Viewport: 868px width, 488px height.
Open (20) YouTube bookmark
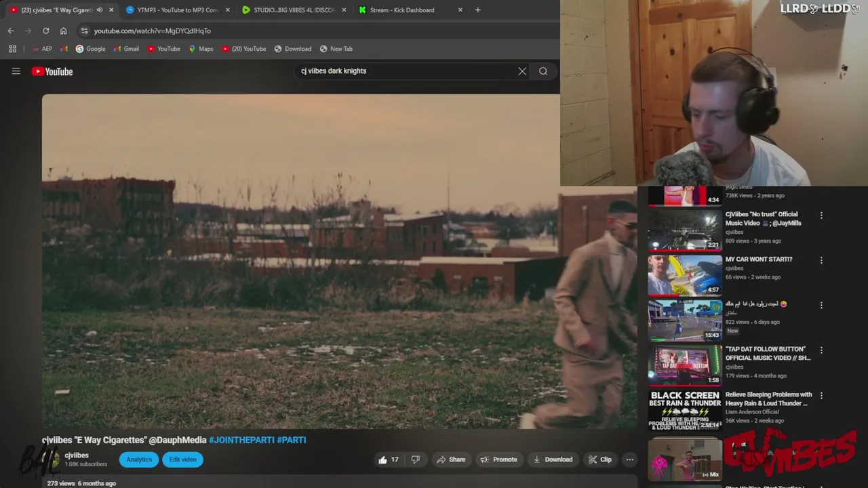pos(243,49)
